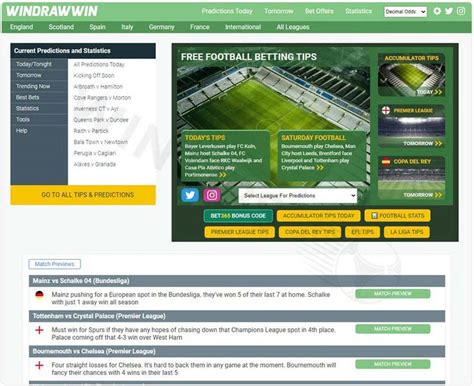Open Raith v Partick prediction
This screenshot has height=386, width=474.
[x=91, y=131]
